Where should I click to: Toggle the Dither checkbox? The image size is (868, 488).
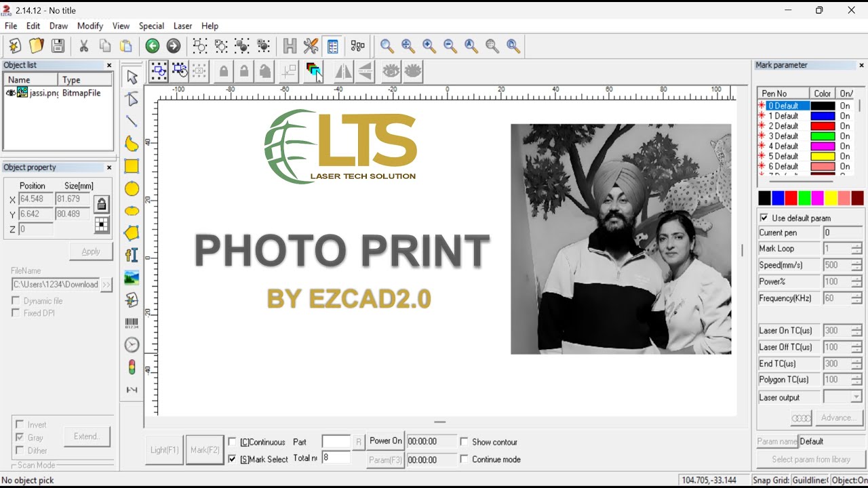[x=20, y=450]
